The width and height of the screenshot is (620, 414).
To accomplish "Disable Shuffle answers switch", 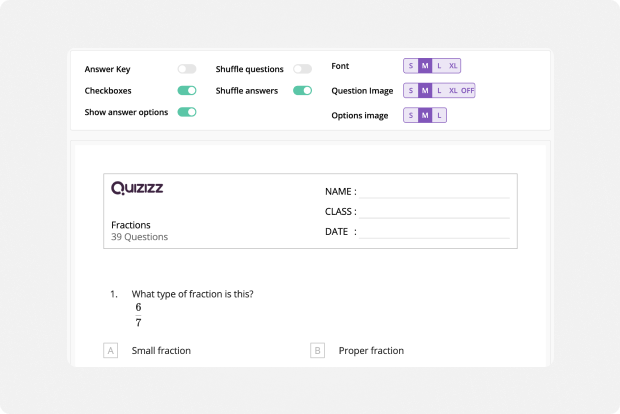I will point(302,91).
